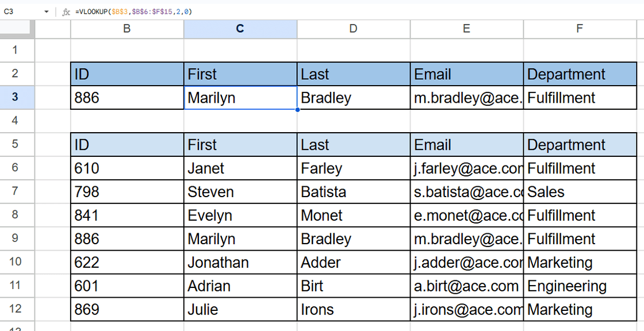
Task: Click the a.birt@ace.com email cell
Action: click(x=466, y=286)
